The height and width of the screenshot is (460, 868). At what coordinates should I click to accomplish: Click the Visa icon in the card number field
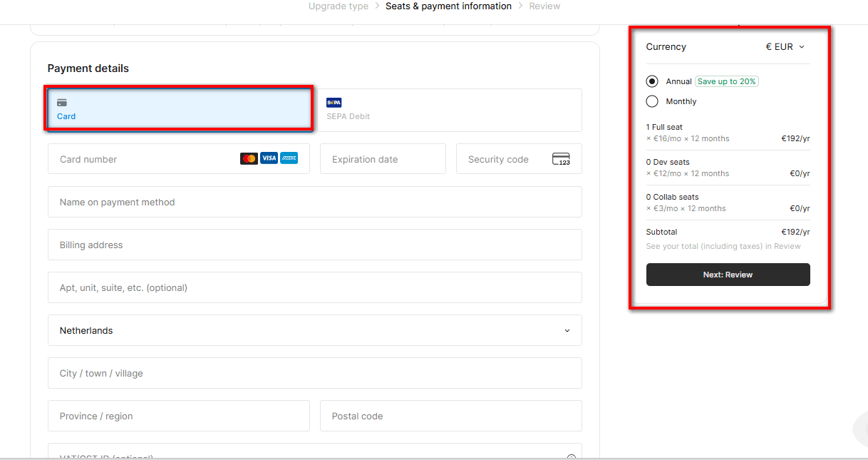point(269,158)
